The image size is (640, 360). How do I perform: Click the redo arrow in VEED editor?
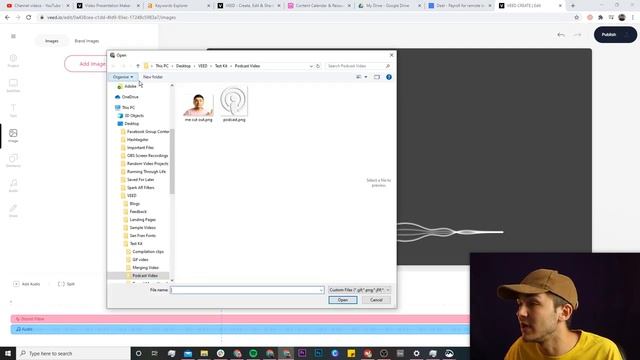click(577, 35)
